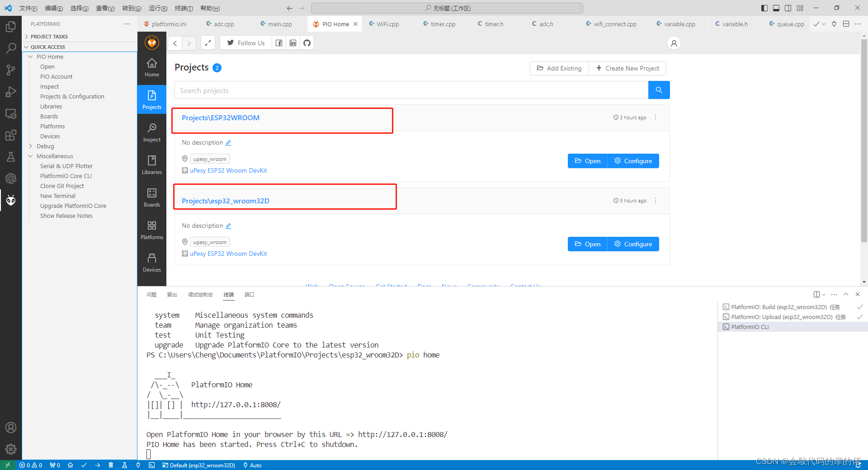Click status bar PlatformIO Clean trash icon
The height and width of the screenshot is (470, 868).
coord(111,465)
